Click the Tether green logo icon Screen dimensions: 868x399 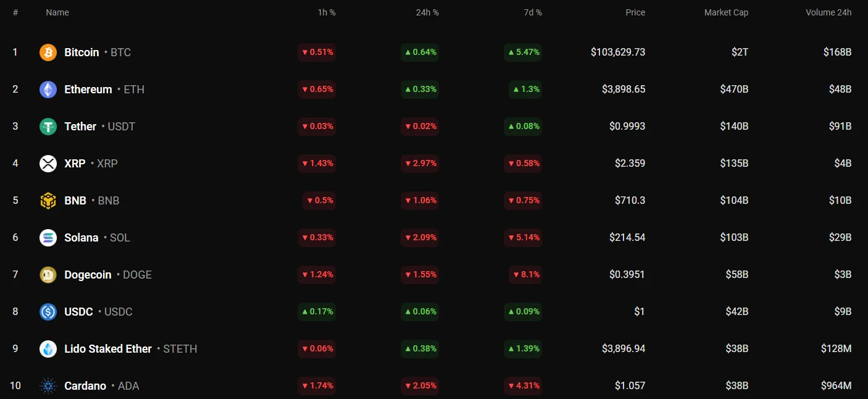tap(48, 127)
